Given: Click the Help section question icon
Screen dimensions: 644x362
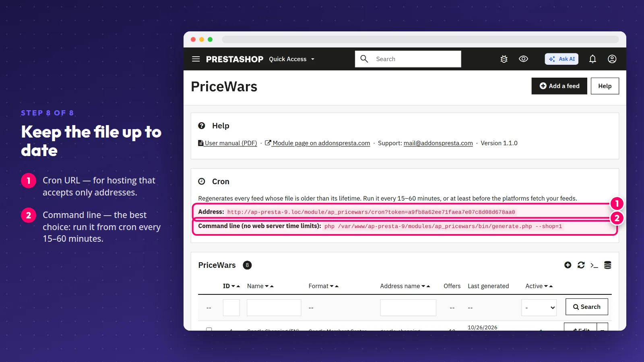Looking at the screenshot, I should click(x=202, y=125).
